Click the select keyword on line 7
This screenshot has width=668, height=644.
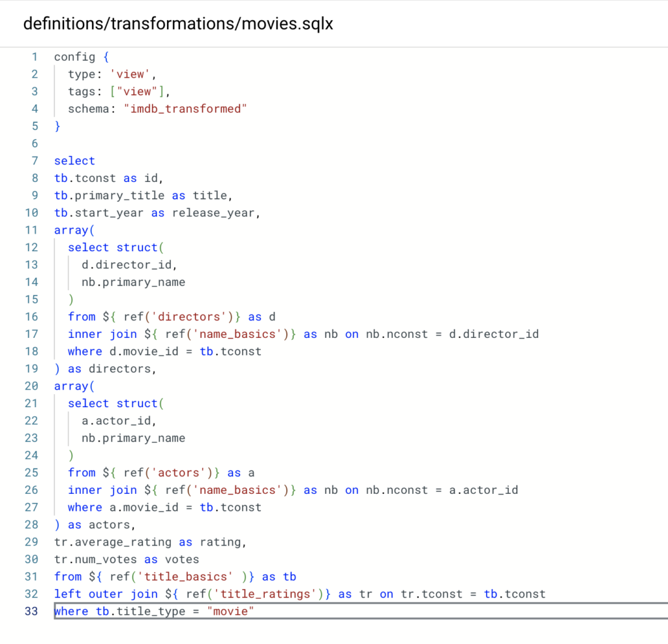[x=74, y=161]
